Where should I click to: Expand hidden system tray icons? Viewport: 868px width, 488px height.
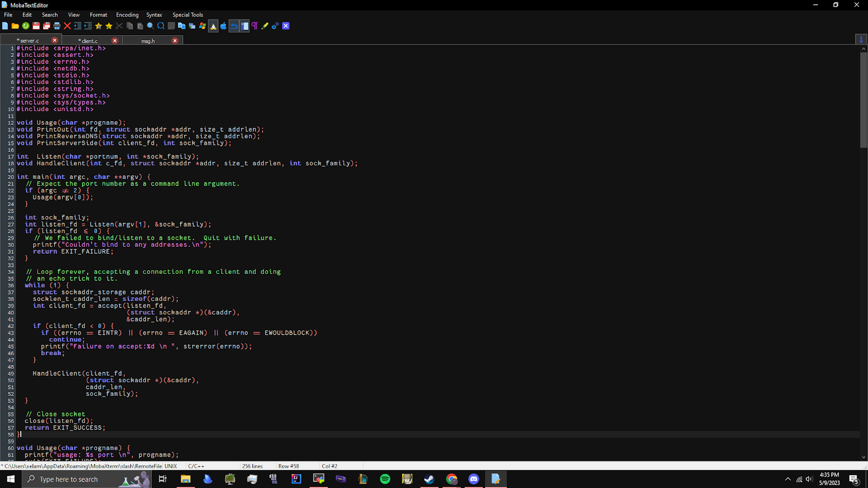point(788,479)
